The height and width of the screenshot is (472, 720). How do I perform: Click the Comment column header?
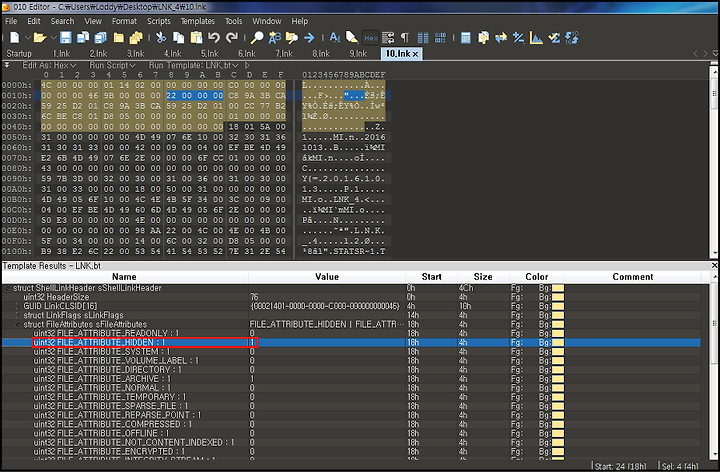point(633,277)
